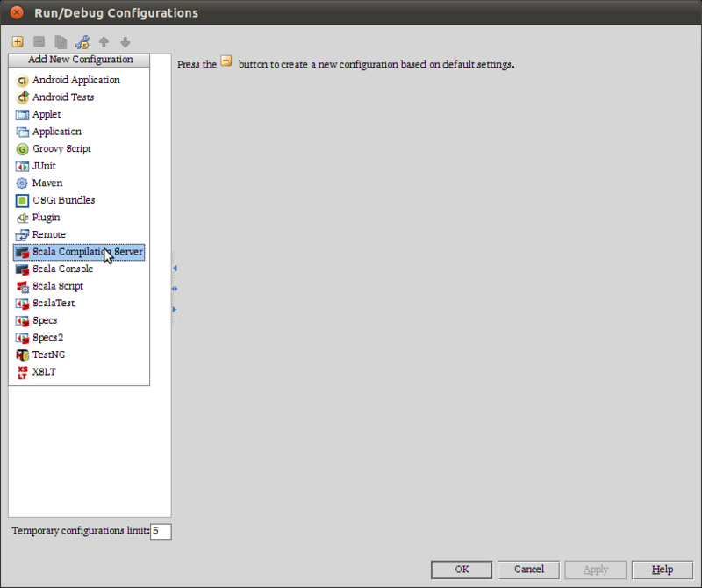Click the Apply button
Viewport: 702px width, 588px height.
pos(596,570)
